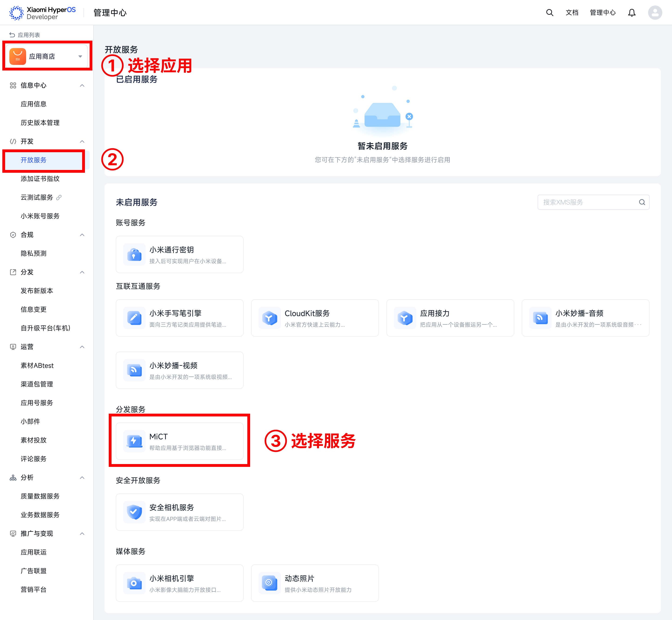The width and height of the screenshot is (672, 620).
Task: Click the 小米妙播-音频 cast icon
Action: pos(540,318)
